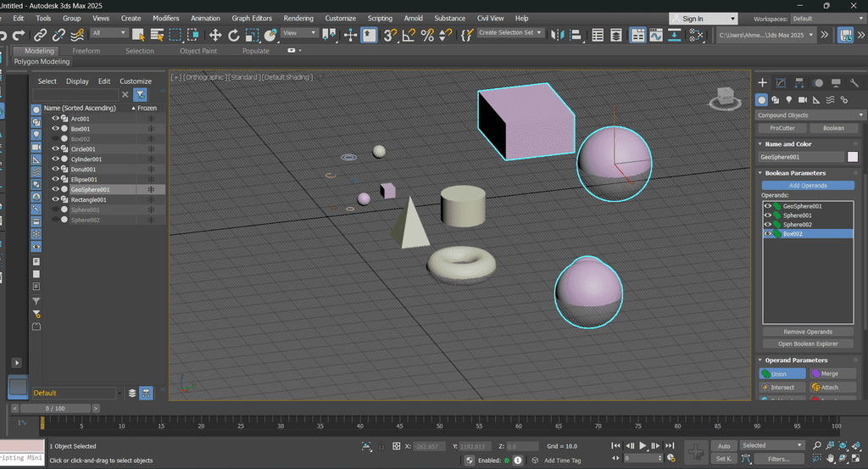Toggle the Window/Crossing selection icon
868x469 pixels.
193,36
